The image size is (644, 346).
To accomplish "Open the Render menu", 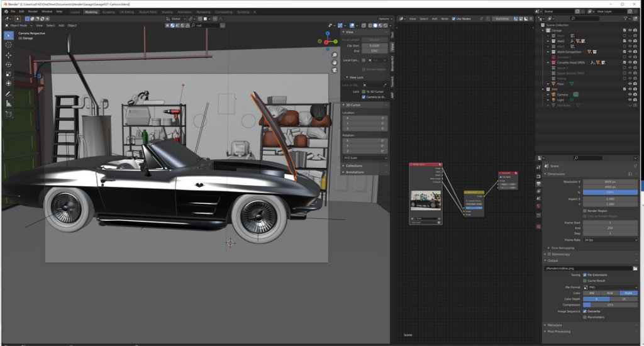I will 33,11.
